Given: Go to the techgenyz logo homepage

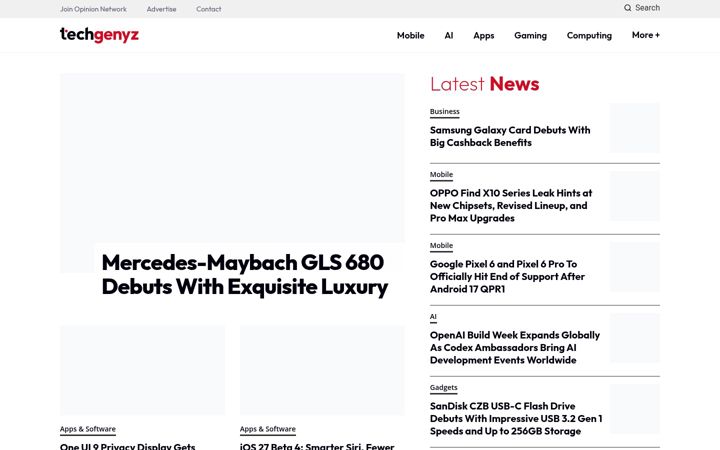Looking at the screenshot, I should pyautogui.click(x=99, y=35).
